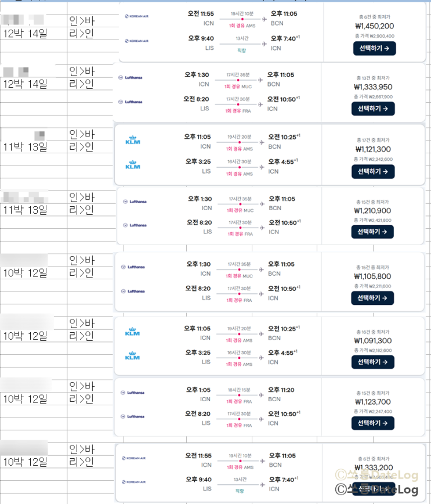431x504 pixels.
Task: Click the Korean Air logo on the ₩1,450,200 itinerary
Action: [136, 16]
